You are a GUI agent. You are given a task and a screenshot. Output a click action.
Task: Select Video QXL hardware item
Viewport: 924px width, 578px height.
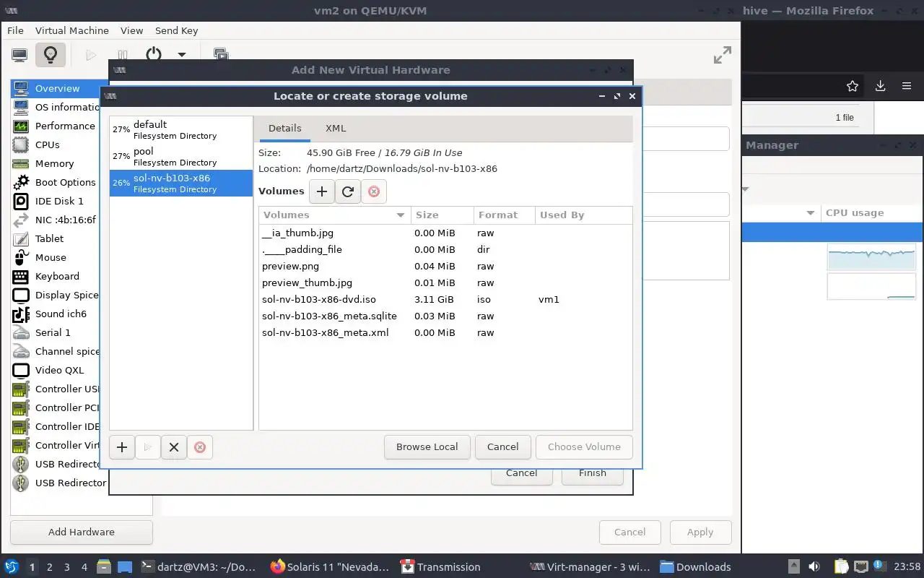[56, 370]
